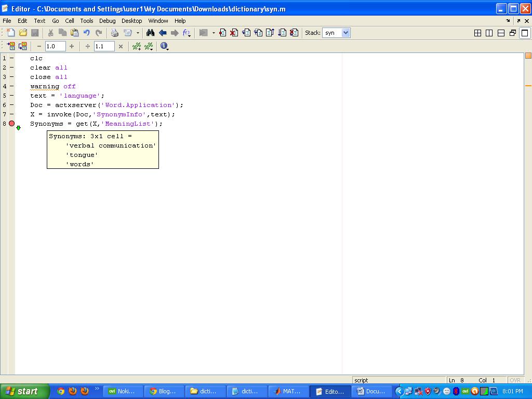Set breakpoint at line 1 dash

[x=12, y=58]
